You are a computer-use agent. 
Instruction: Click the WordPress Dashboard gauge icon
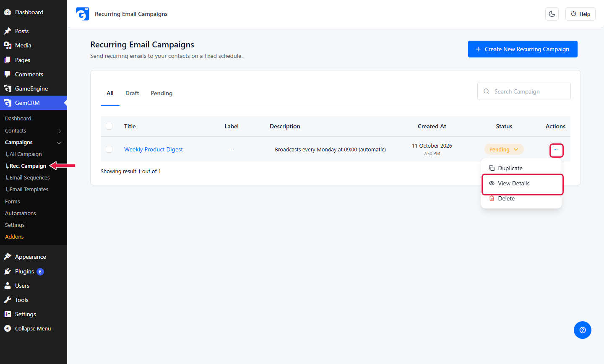[8, 12]
